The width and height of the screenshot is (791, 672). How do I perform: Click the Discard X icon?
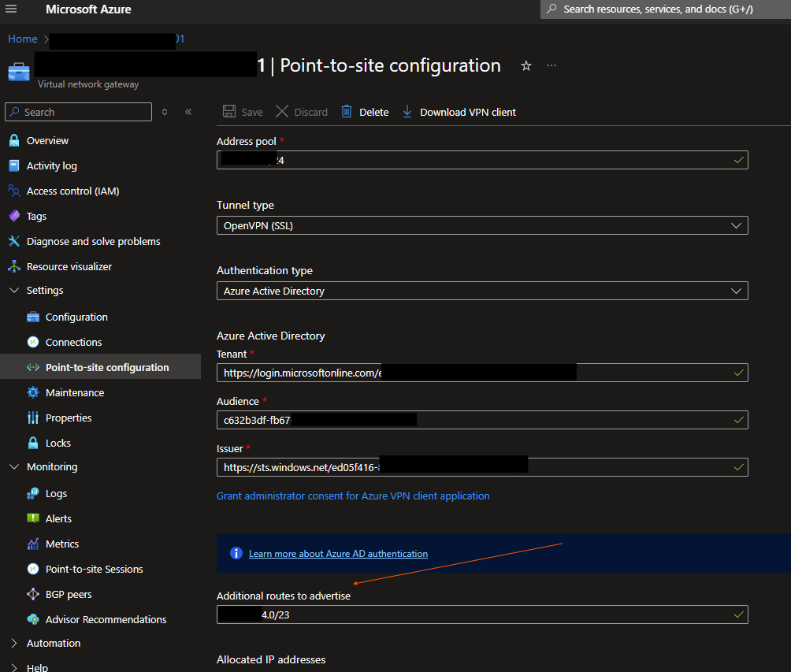[282, 112]
